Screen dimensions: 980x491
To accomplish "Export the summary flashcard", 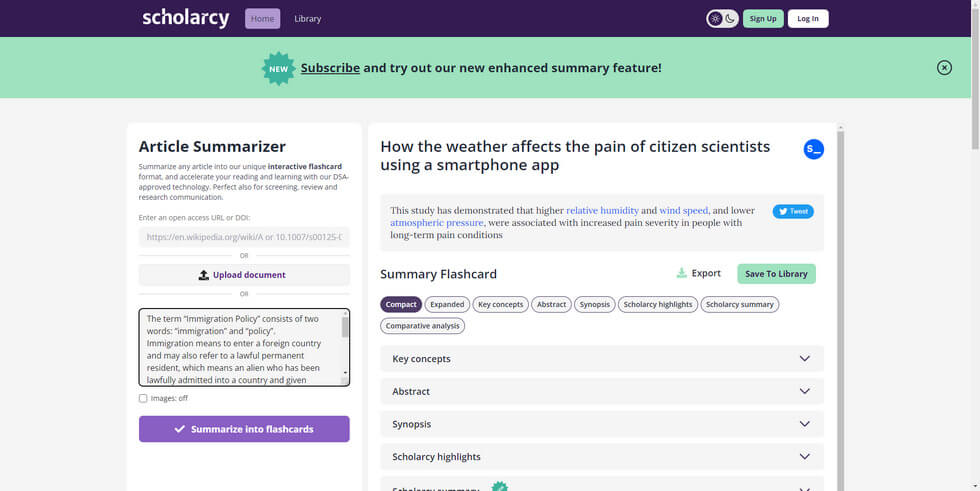I will pyautogui.click(x=698, y=273).
